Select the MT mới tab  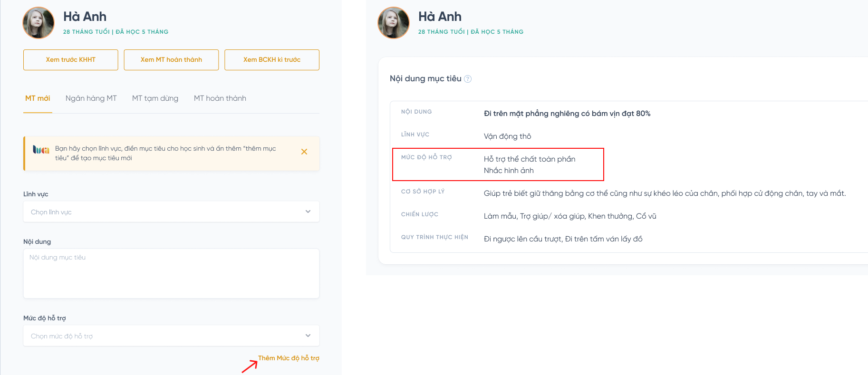click(38, 98)
